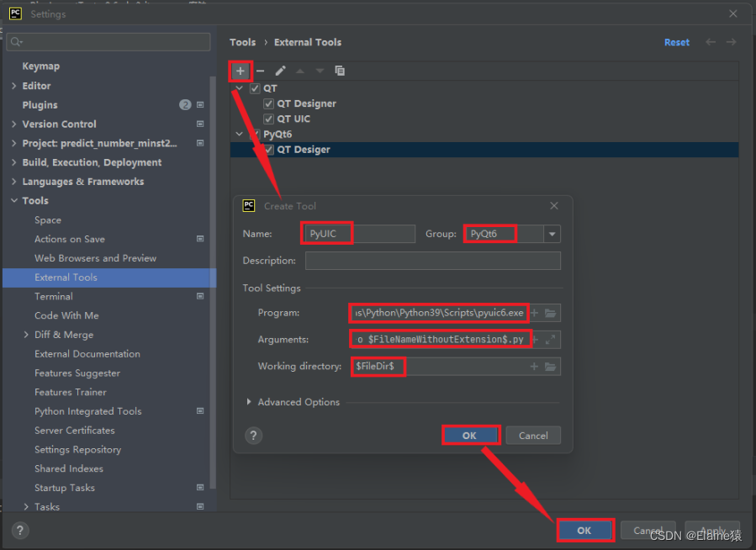Click Plugins update count badge

point(185,105)
